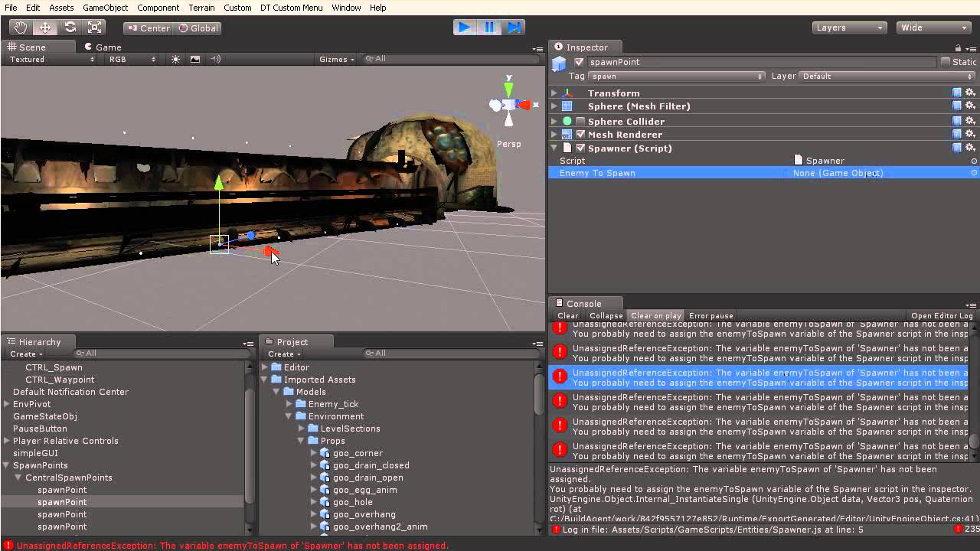Screen dimensions: 980x551
Task: Open the Textured draw mode dropdown
Action: pyautogui.click(x=51, y=59)
